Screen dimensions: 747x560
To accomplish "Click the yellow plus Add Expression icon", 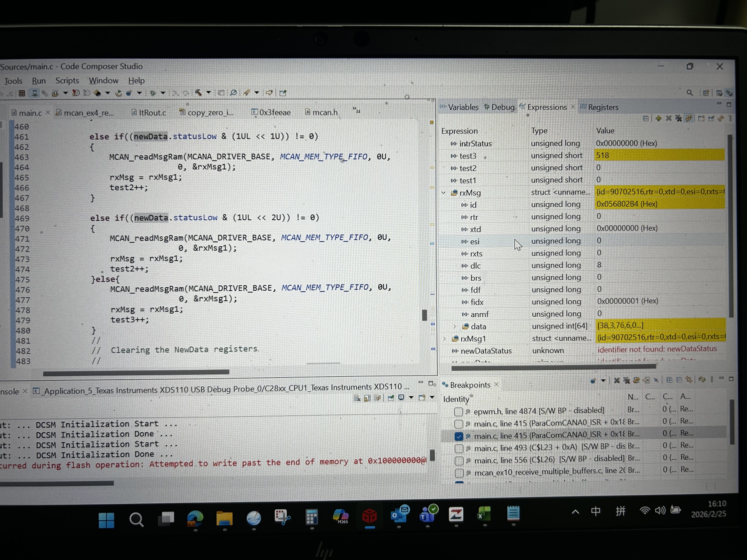I will pyautogui.click(x=658, y=118).
